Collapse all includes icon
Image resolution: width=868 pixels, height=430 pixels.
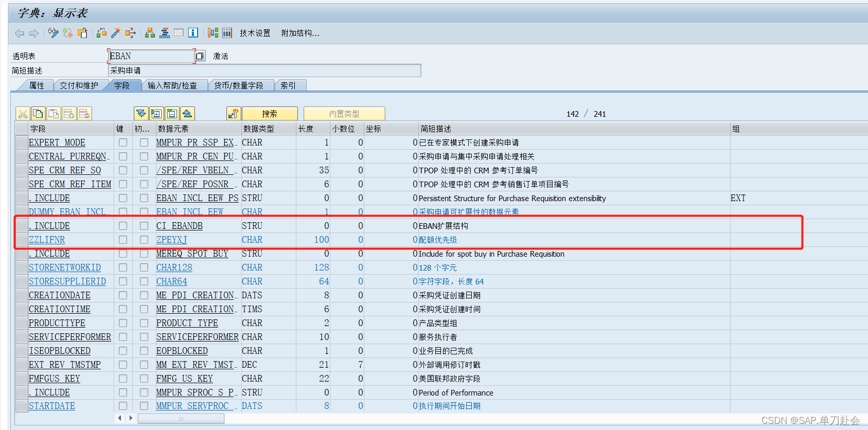point(187,114)
